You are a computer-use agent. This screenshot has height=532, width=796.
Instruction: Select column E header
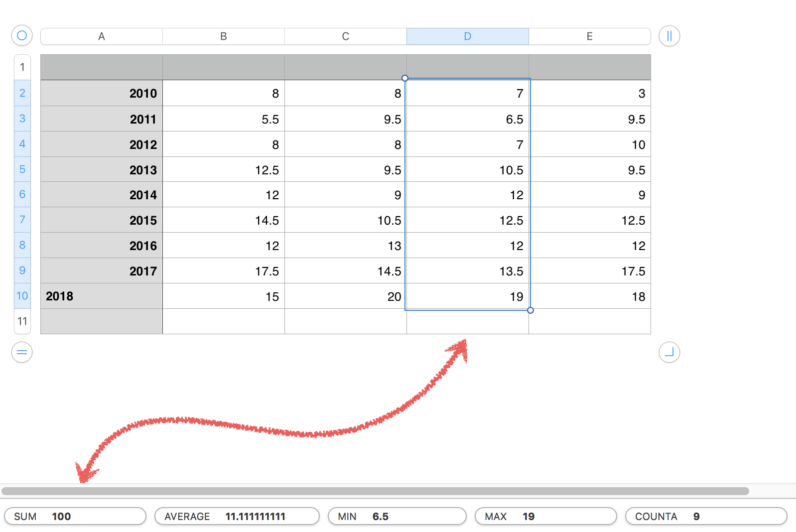590,36
